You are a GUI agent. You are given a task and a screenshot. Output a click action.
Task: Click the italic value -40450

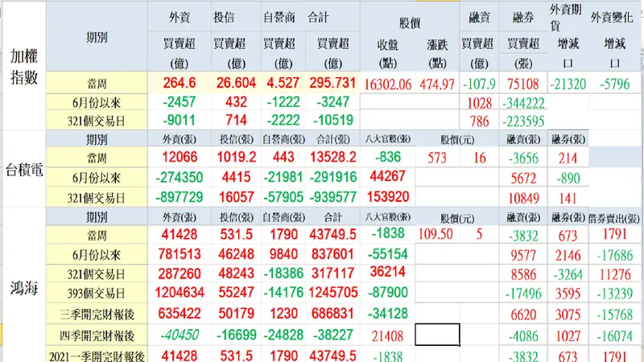[x=179, y=335]
